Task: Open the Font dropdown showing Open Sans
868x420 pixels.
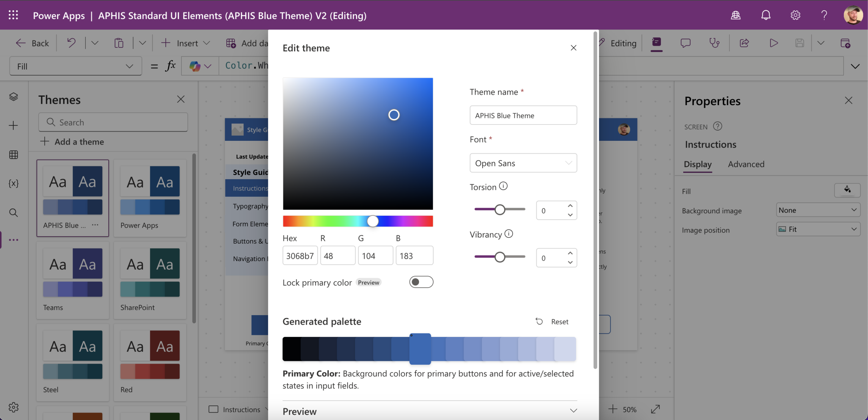Action: [x=523, y=163]
